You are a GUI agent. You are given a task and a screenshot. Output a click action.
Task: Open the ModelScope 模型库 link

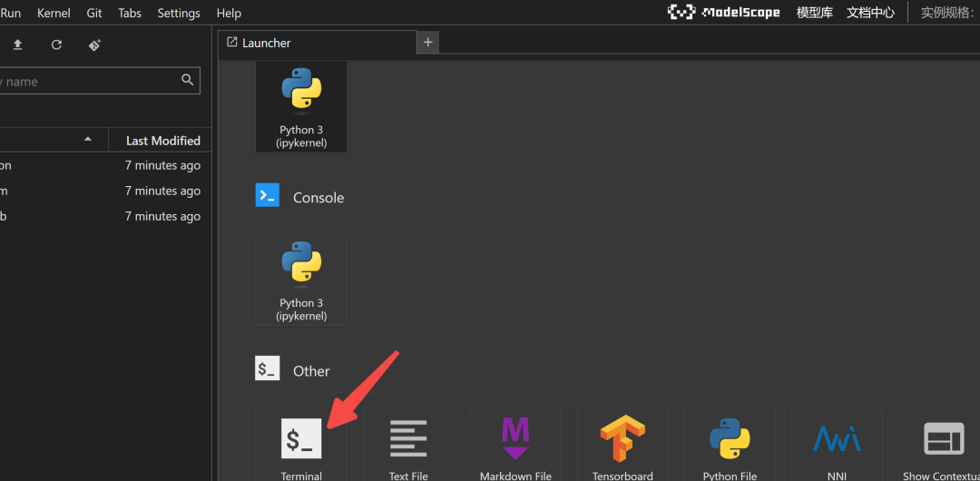(x=814, y=13)
